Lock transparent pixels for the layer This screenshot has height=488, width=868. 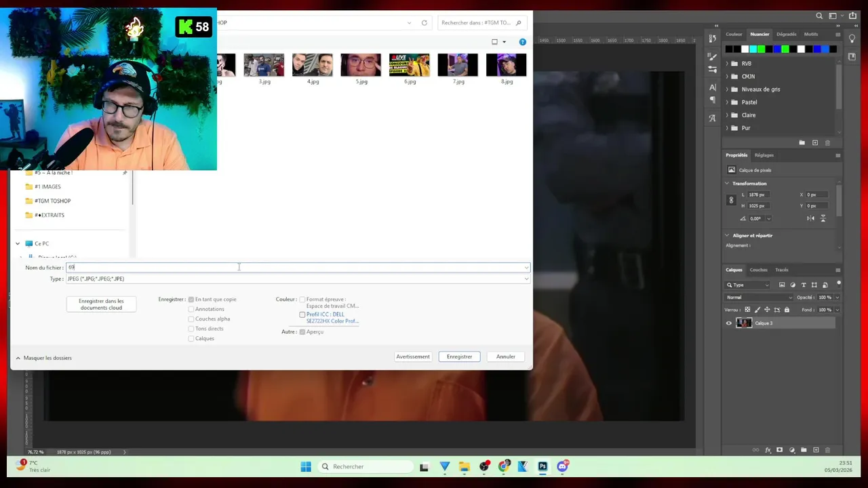747,310
